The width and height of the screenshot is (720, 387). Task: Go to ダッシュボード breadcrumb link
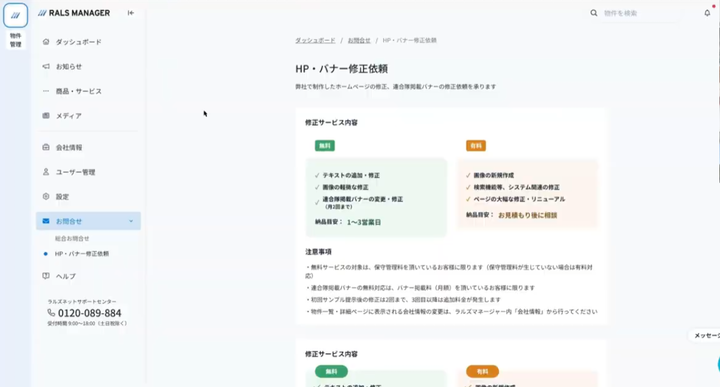point(315,40)
